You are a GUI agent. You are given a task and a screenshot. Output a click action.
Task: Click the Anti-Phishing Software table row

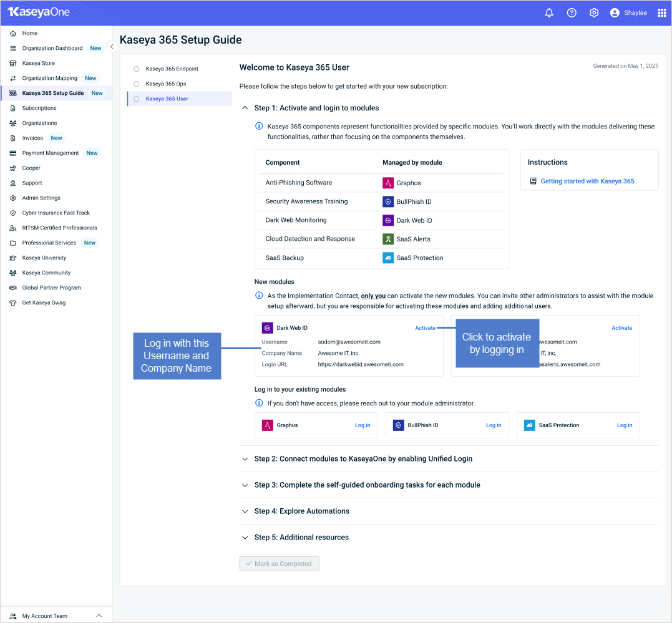coord(381,183)
